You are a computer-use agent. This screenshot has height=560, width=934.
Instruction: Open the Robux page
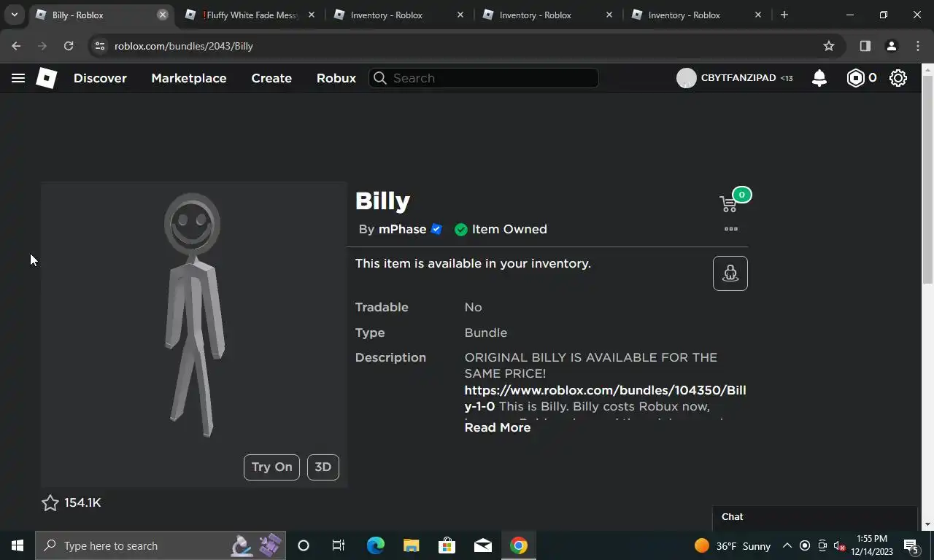336,78
